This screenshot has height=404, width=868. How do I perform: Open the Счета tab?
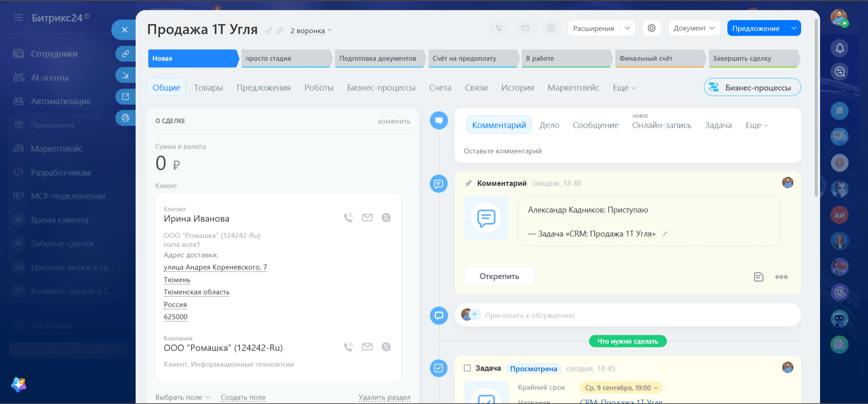pos(440,88)
